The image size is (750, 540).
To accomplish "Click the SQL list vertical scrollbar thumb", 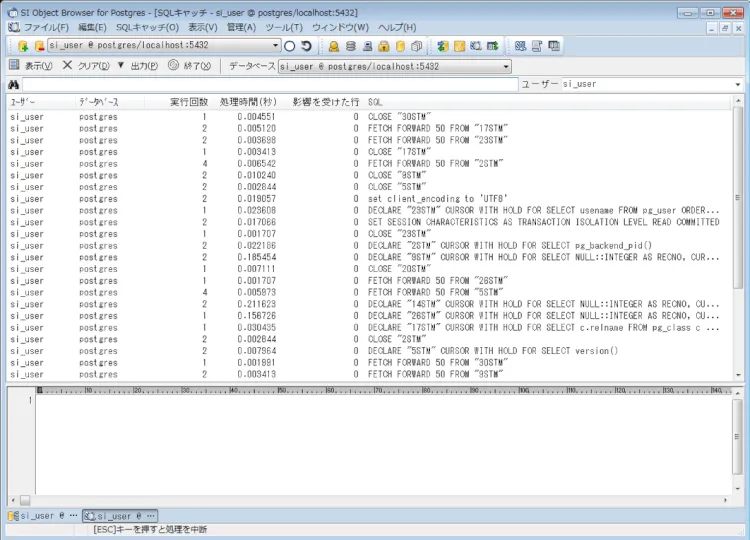I will [738, 198].
